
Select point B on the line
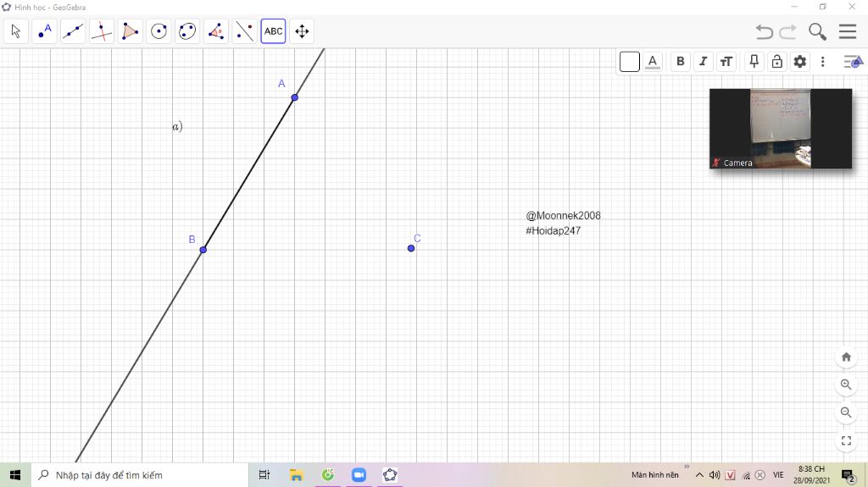(x=203, y=250)
